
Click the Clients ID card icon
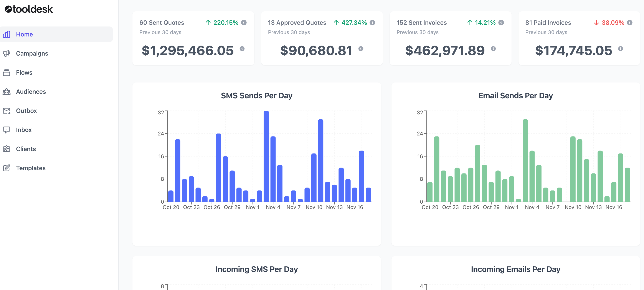coord(7,149)
